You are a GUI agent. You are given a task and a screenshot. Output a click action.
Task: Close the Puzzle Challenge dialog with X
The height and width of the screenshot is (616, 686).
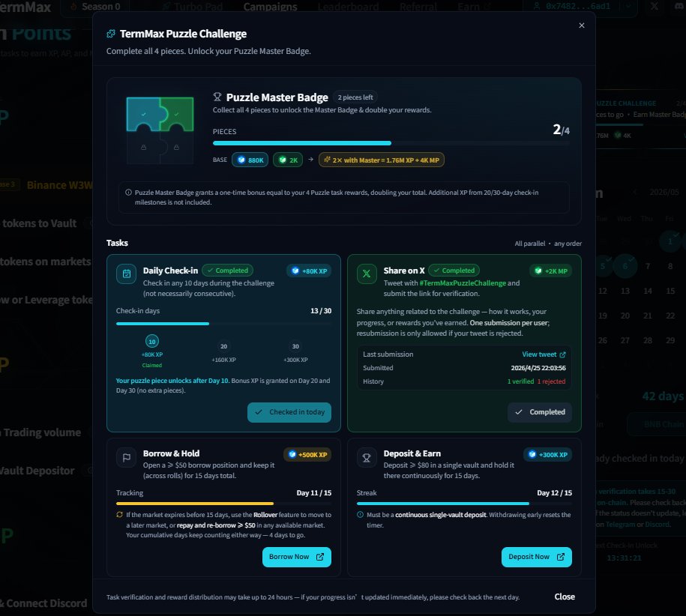(582, 25)
